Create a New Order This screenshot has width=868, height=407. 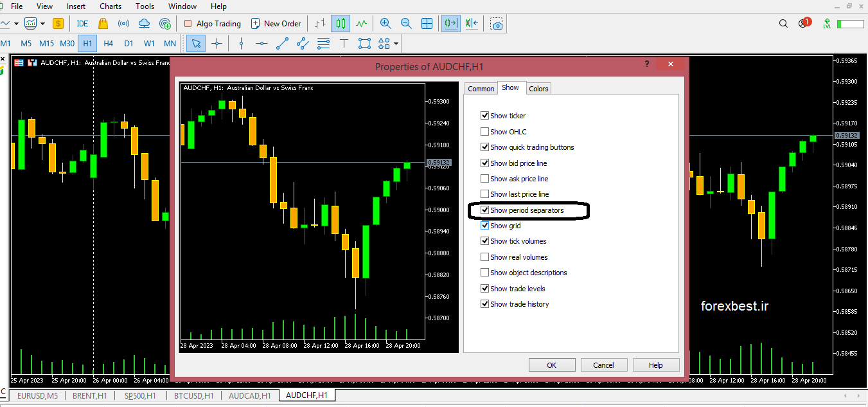[276, 23]
